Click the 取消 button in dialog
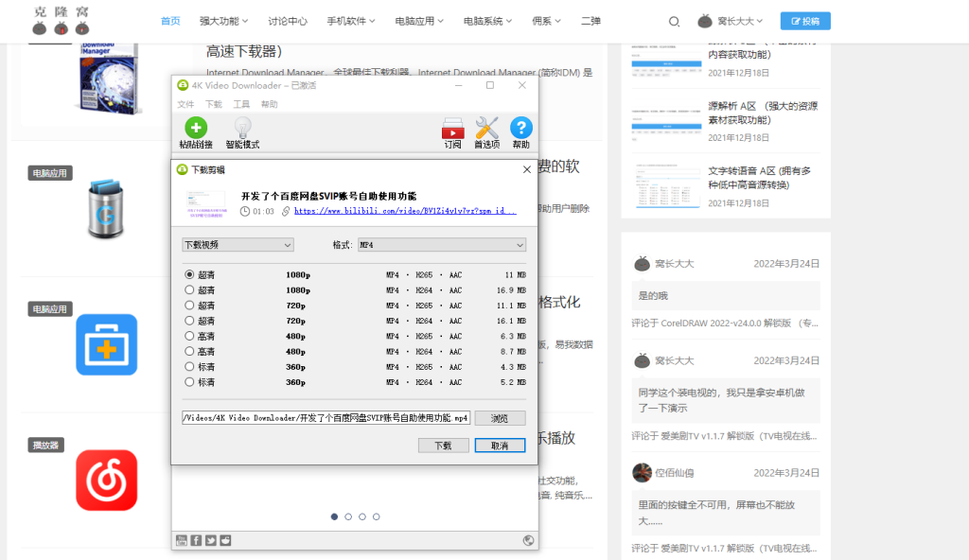The image size is (969, 560). 500,445
